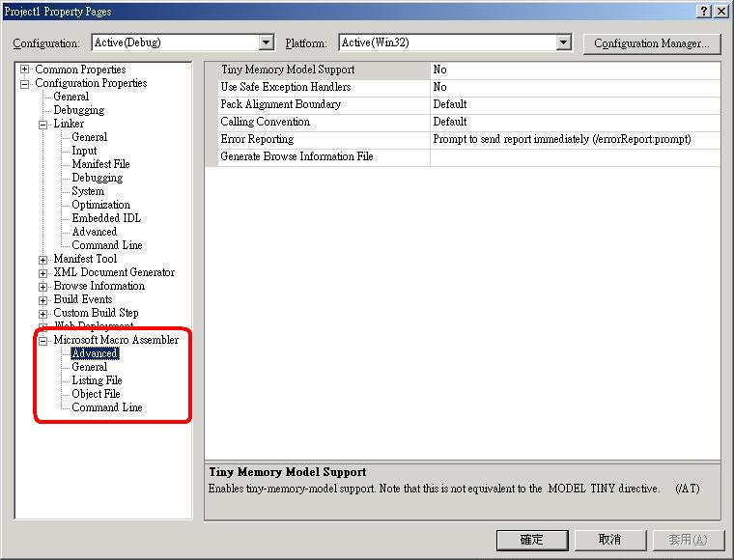Click the Tiny Memory Model Support No value
Viewport: 734px width, 560px height.
click(x=576, y=70)
